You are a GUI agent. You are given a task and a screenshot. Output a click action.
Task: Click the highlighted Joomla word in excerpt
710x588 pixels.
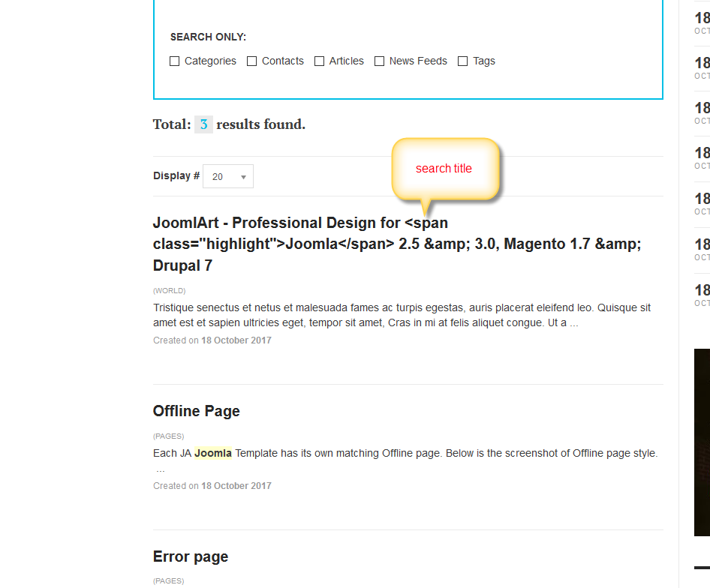(x=213, y=453)
